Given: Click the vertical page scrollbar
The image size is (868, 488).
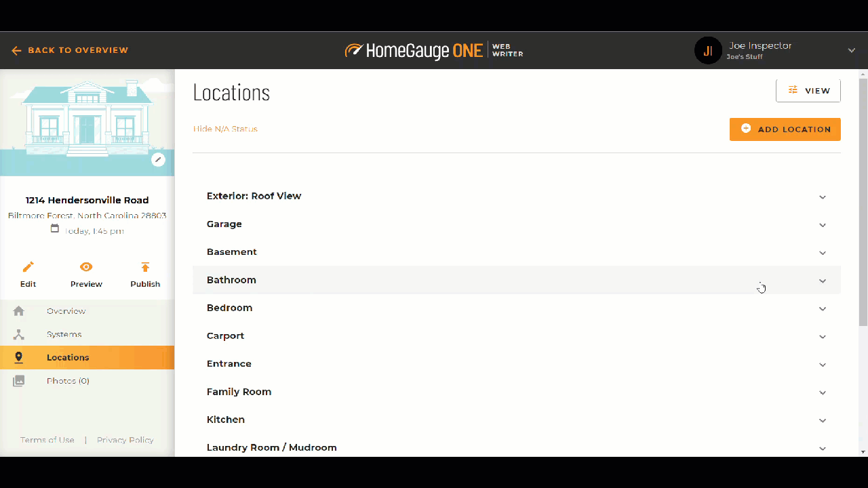Looking at the screenshot, I should coord(863,203).
